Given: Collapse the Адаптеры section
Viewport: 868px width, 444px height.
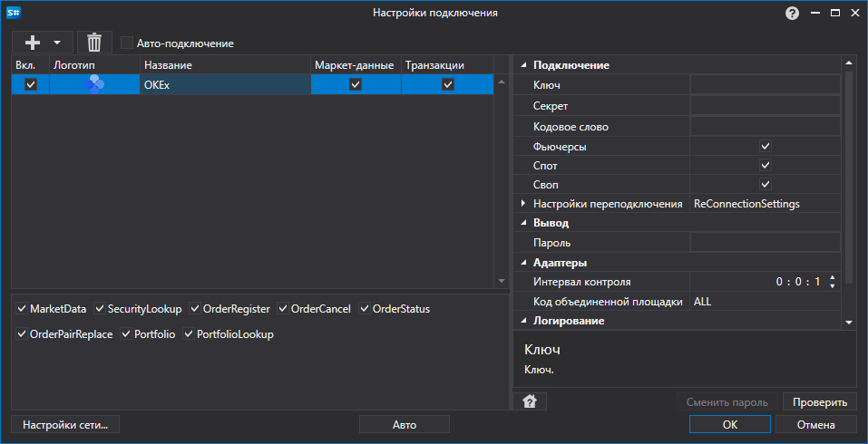Looking at the screenshot, I should point(523,263).
